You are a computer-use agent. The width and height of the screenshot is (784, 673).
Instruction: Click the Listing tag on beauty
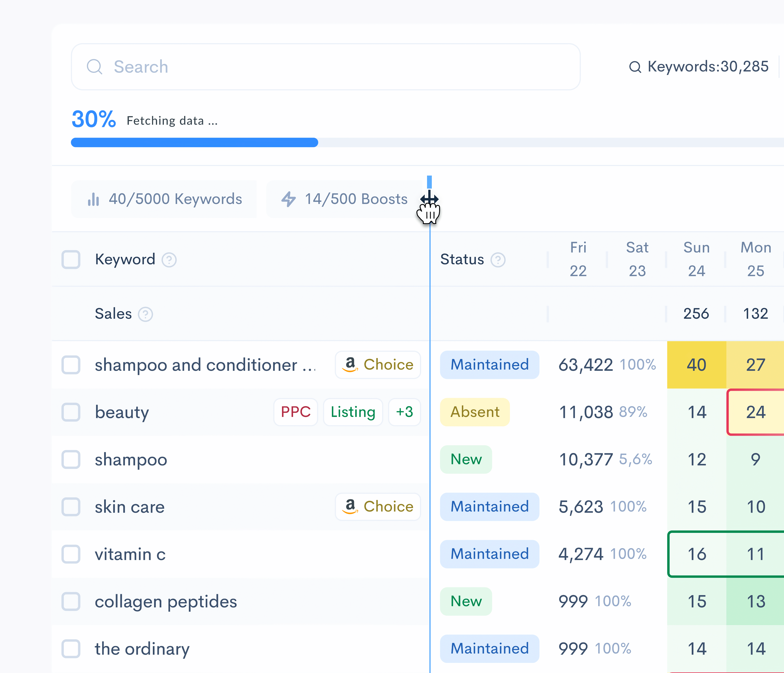pos(353,412)
